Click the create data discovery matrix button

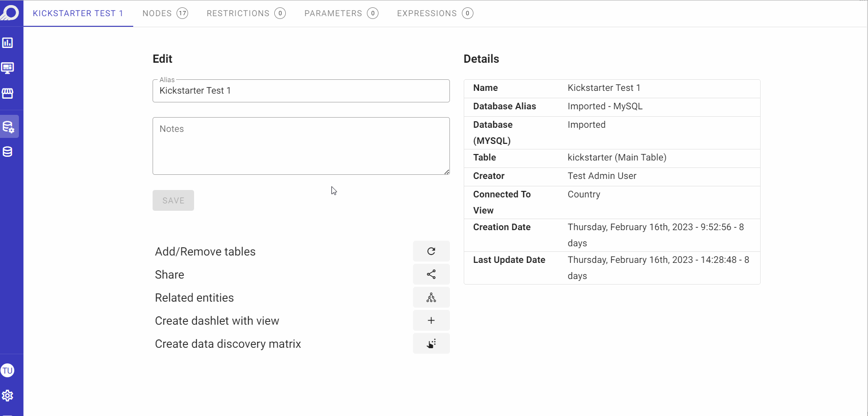[x=431, y=344]
